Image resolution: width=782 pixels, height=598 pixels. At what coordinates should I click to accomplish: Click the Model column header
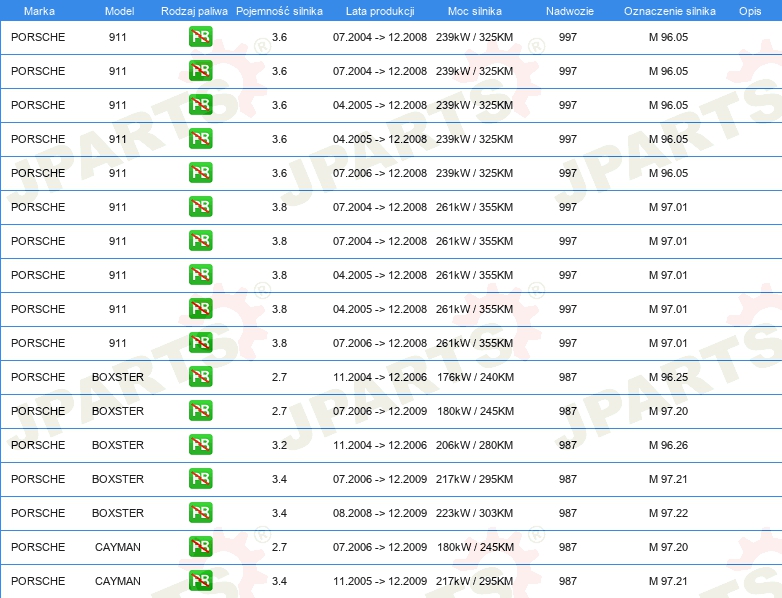tap(118, 10)
